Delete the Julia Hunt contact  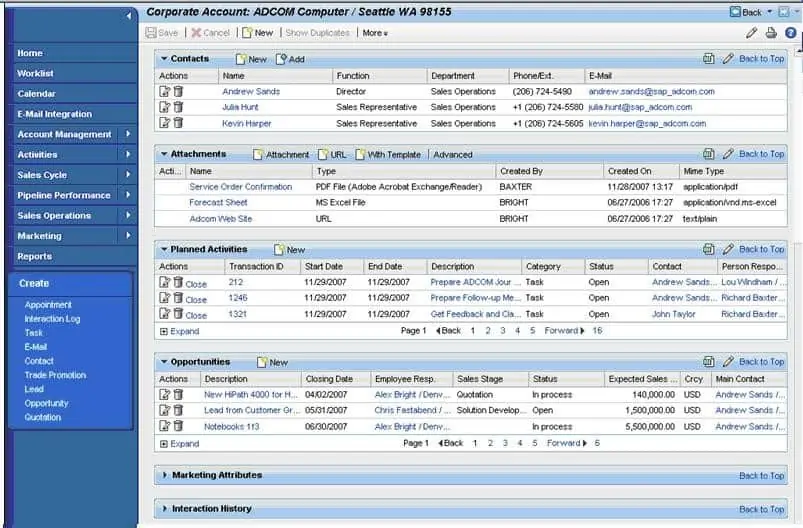pyautogui.click(x=178, y=107)
